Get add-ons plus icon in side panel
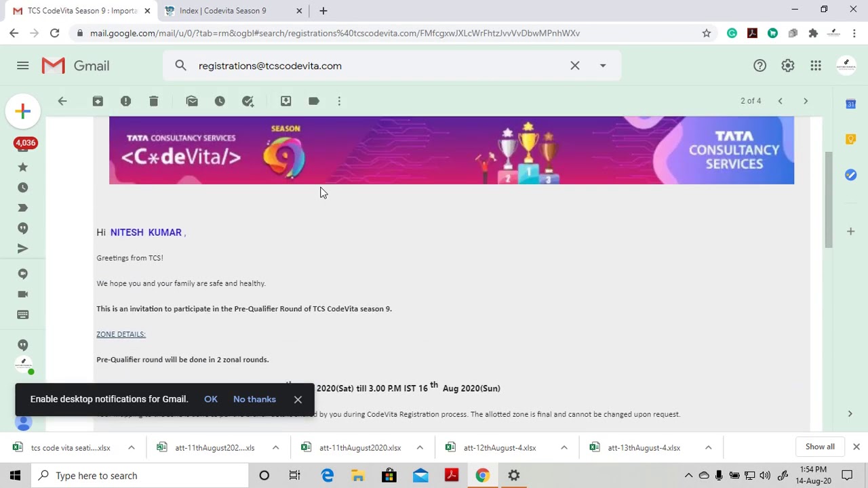Screen dimensions: 868x488 (850, 231)
